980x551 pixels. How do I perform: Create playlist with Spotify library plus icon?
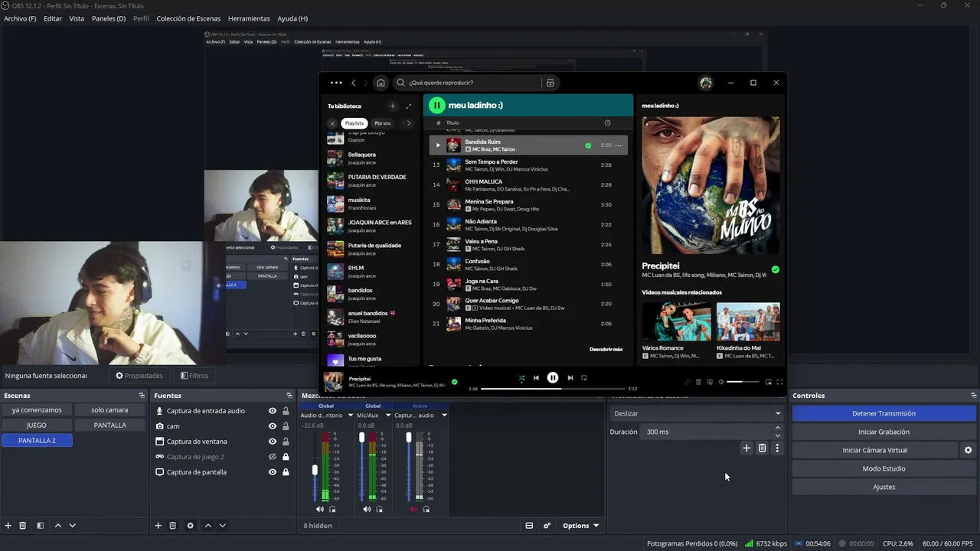point(393,106)
